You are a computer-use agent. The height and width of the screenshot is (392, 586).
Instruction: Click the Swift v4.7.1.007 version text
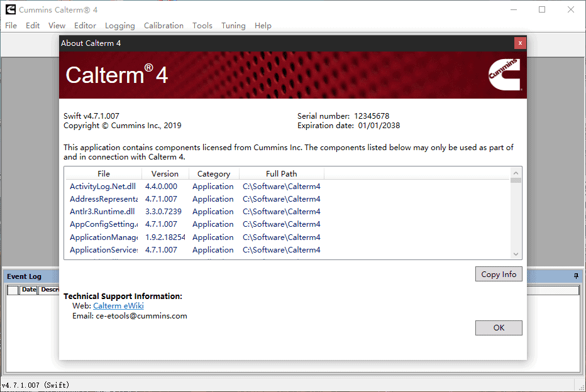[x=91, y=116]
